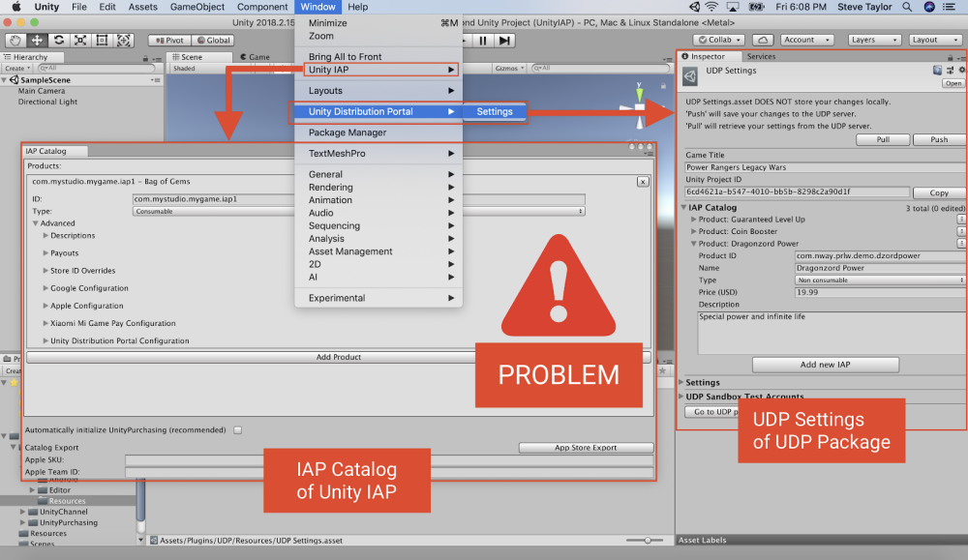Click the Push button
This screenshot has width=968, height=560.
click(x=939, y=139)
